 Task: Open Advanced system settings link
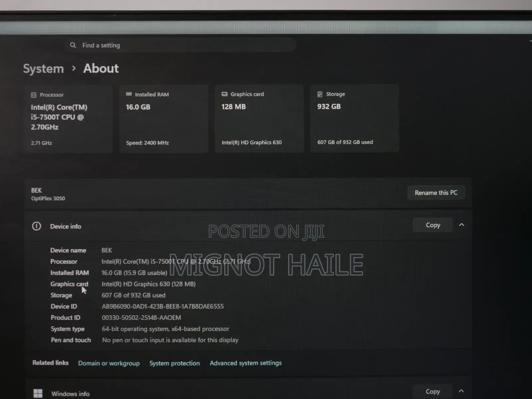[x=246, y=363]
